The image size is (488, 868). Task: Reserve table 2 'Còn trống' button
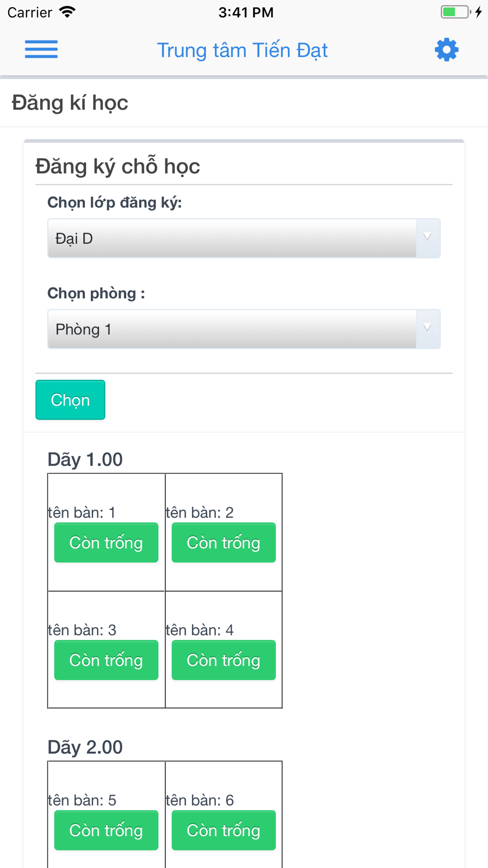point(224,543)
